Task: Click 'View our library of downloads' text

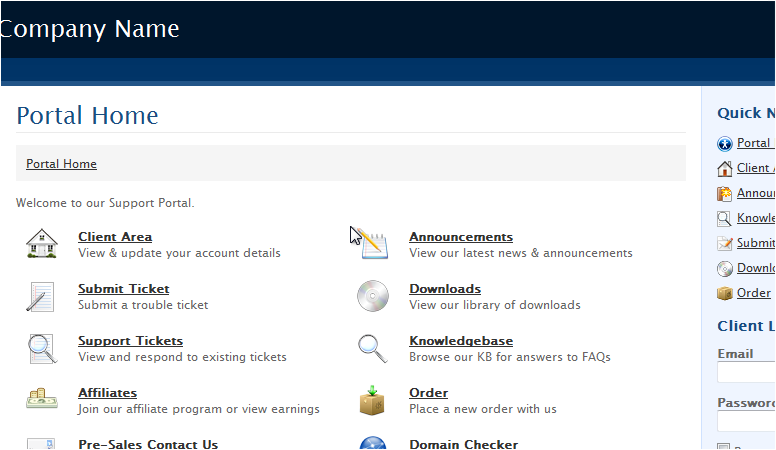Action: pyautogui.click(x=495, y=305)
